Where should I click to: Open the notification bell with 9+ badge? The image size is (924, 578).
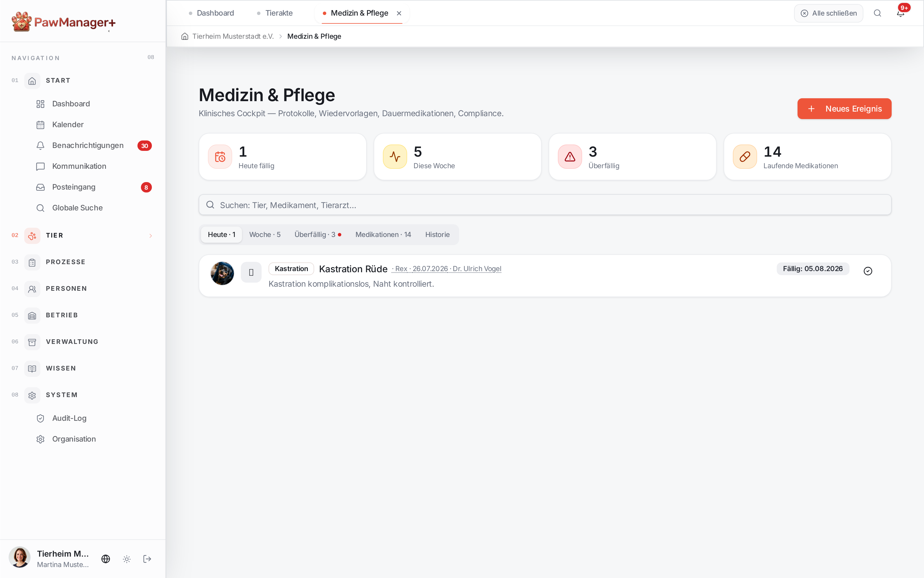pyautogui.click(x=900, y=13)
